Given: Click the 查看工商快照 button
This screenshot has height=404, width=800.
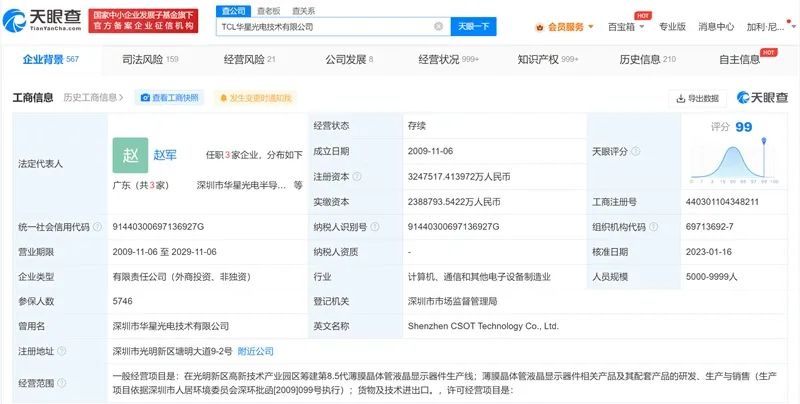Looking at the screenshot, I should [169, 97].
